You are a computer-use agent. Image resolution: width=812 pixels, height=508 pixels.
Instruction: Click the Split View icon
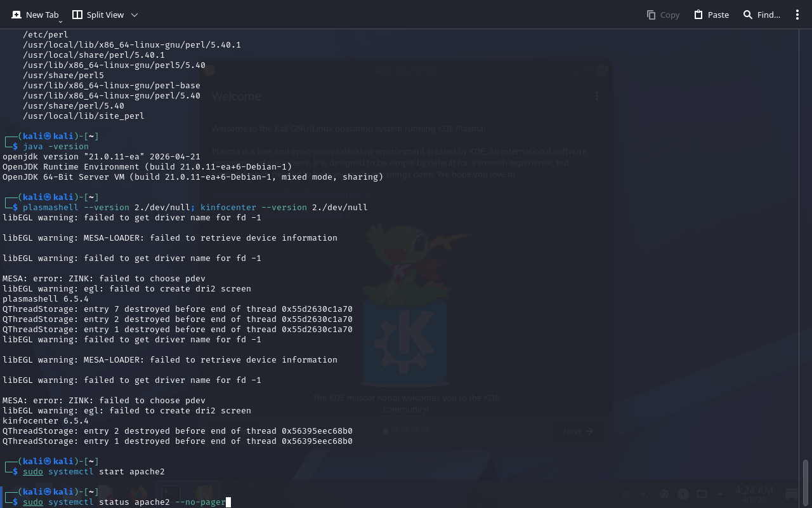click(77, 15)
